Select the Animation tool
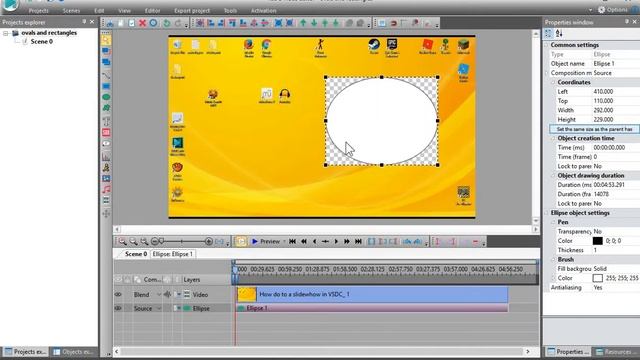The image size is (640, 360). (x=106, y=167)
